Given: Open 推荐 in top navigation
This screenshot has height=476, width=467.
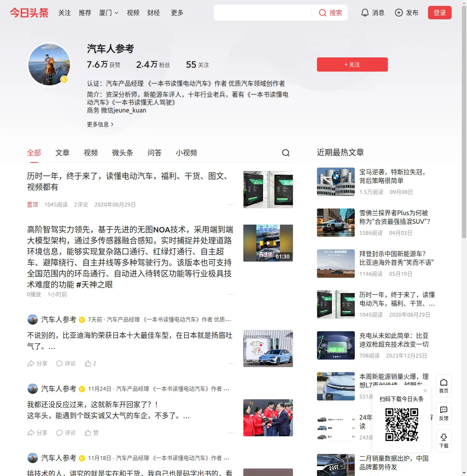Looking at the screenshot, I should tap(85, 13).
